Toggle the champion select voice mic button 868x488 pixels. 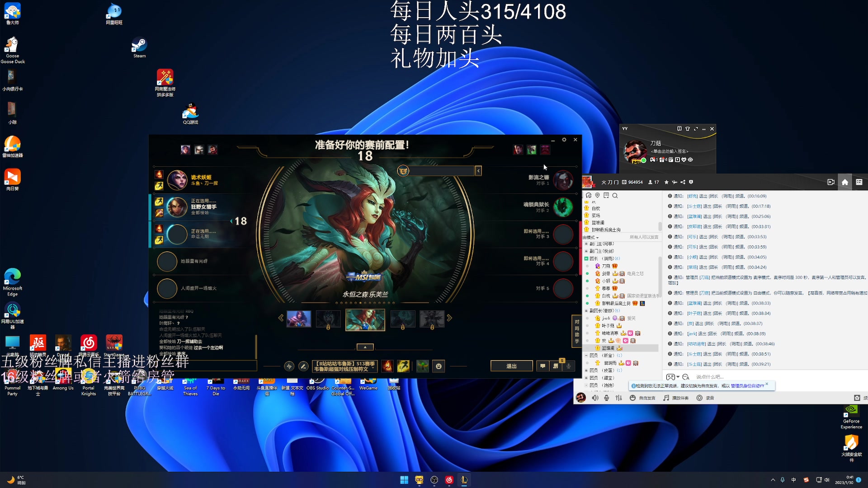point(568,366)
